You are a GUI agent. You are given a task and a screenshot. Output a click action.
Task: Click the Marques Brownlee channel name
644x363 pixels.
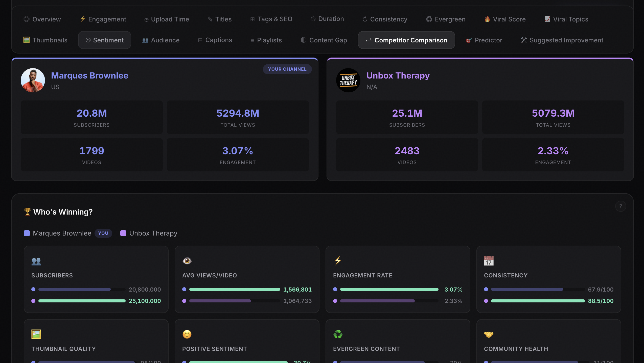click(x=89, y=75)
